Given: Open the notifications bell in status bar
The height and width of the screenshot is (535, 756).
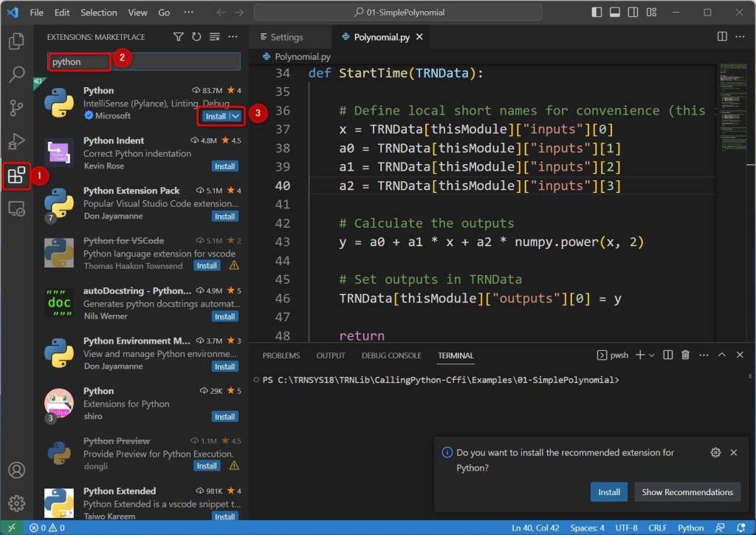Looking at the screenshot, I should tap(741, 528).
